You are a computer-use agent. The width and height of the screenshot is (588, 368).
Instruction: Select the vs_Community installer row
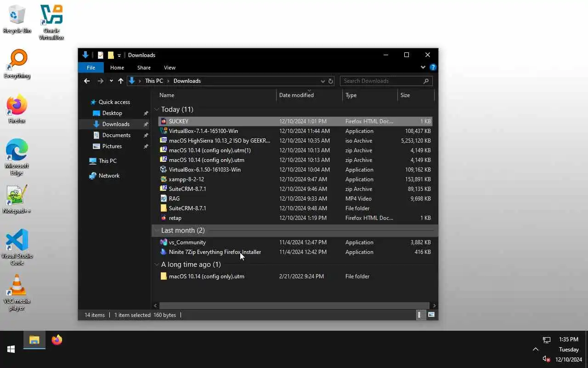pyautogui.click(x=295, y=242)
